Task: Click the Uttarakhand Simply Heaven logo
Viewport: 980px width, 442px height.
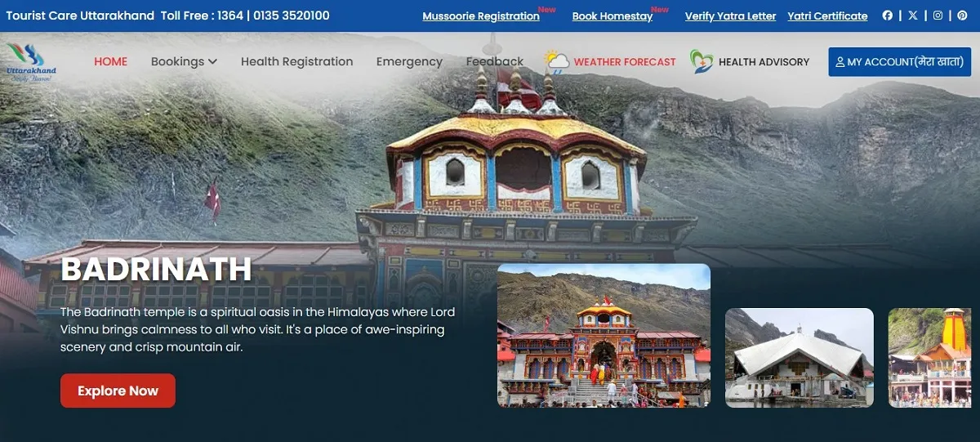Action: (x=31, y=62)
